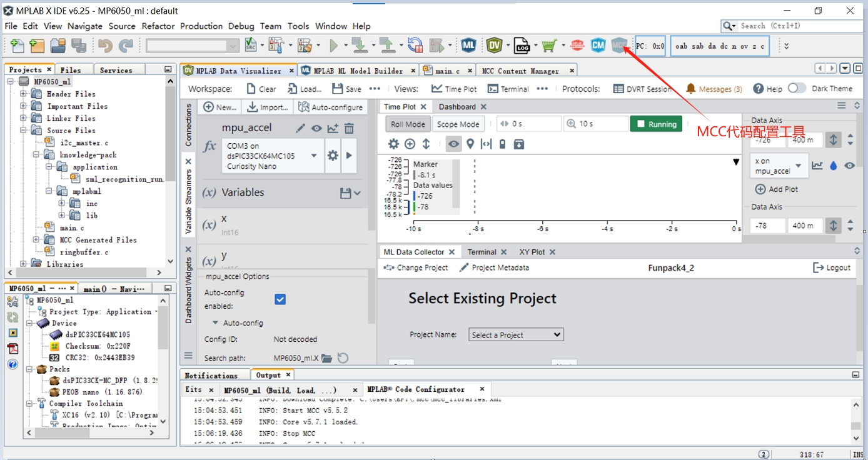
Task: Click the save Variables disk icon
Action: pyautogui.click(x=345, y=193)
